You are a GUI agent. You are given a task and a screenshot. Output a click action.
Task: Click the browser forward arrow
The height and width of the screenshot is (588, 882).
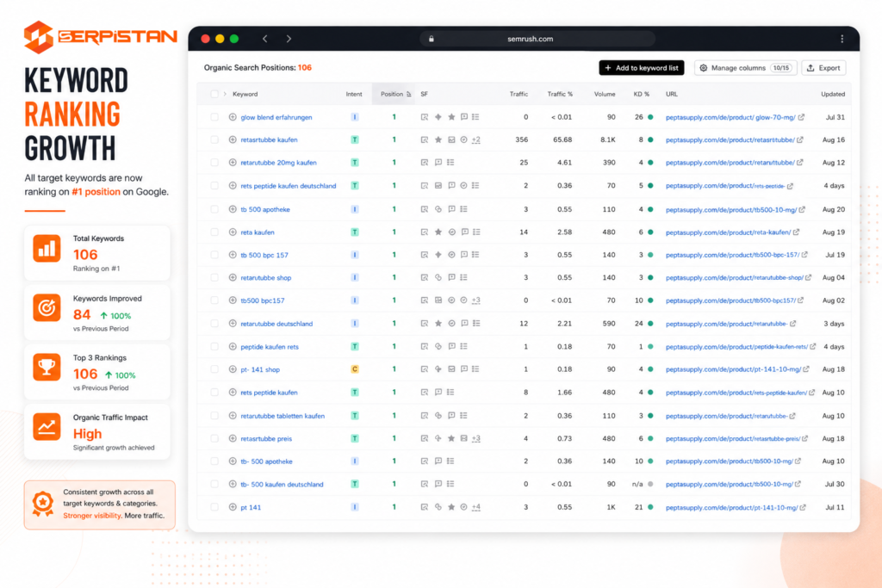click(x=289, y=39)
